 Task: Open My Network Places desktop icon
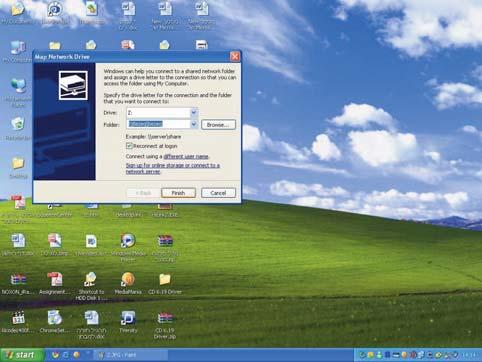tap(18, 85)
